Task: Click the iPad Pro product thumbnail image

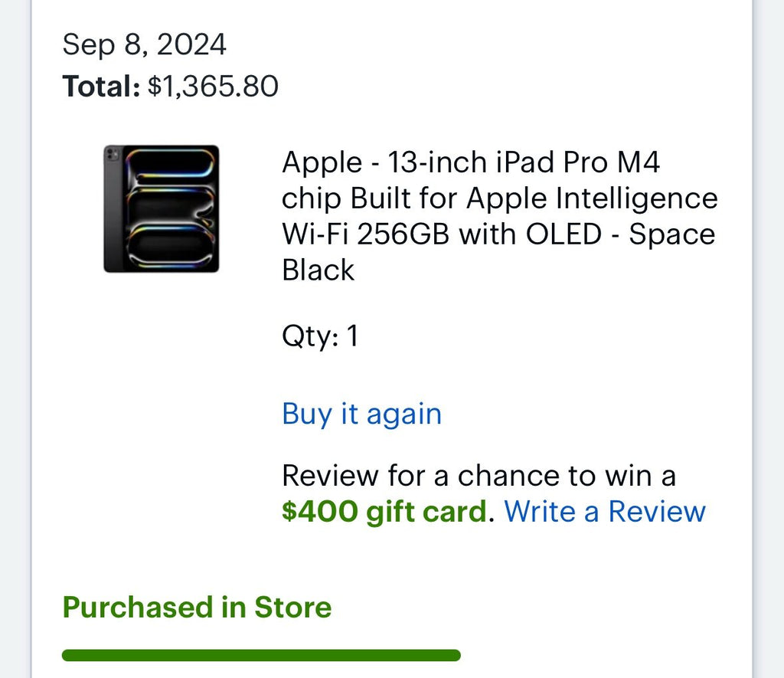Action: [x=161, y=207]
